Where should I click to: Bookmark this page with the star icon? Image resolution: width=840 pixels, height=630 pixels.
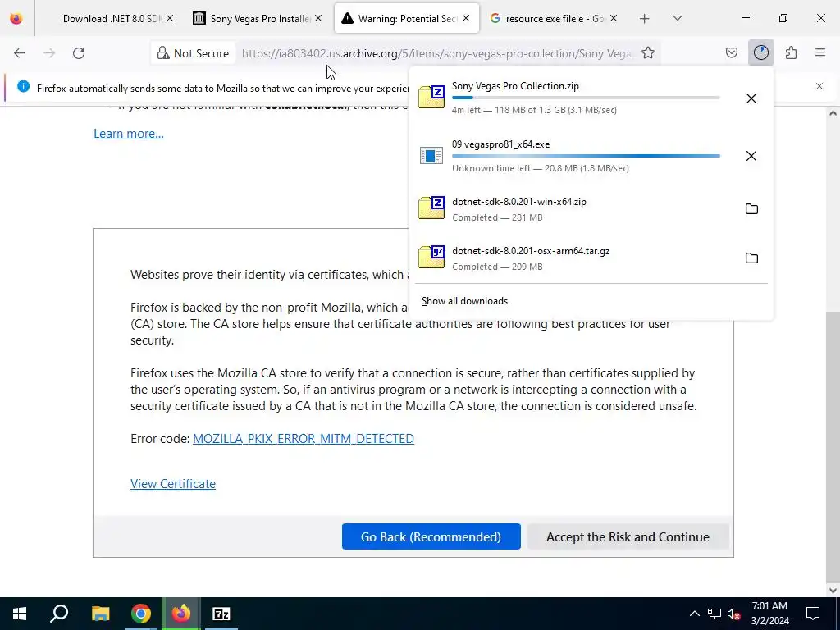tap(648, 53)
